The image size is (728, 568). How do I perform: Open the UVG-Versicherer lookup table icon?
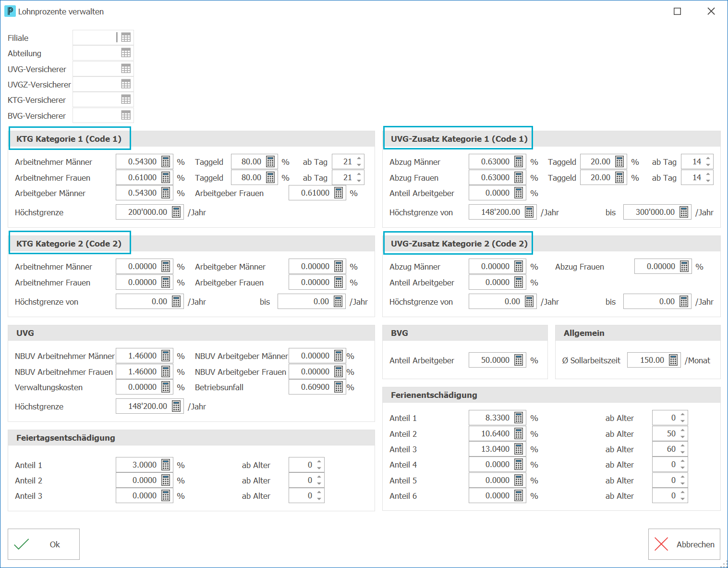point(126,69)
